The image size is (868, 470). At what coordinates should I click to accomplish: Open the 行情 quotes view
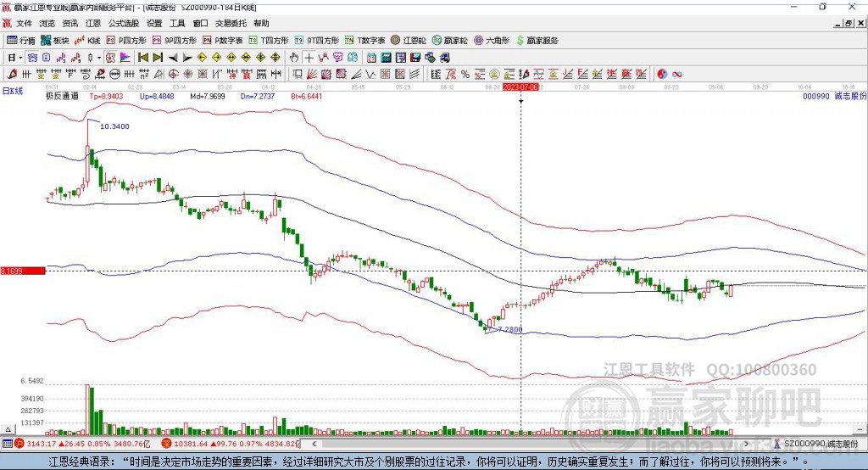pyautogui.click(x=21, y=41)
